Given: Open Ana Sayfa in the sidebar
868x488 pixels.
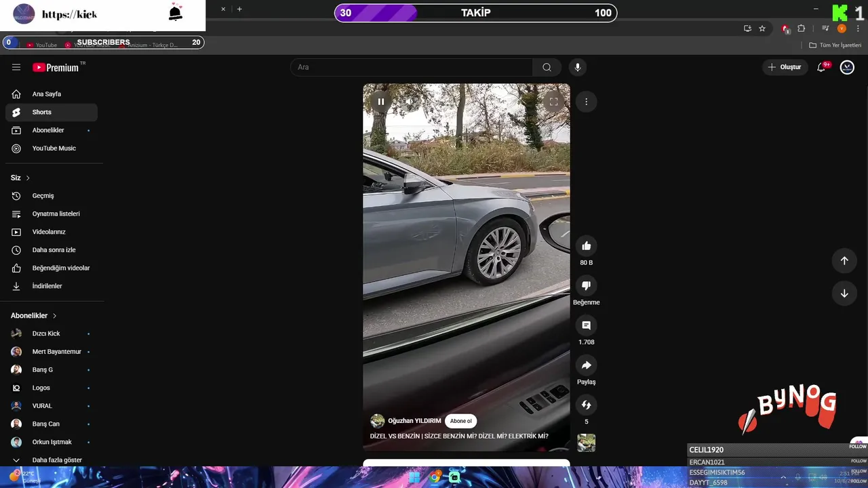Looking at the screenshot, I should 52,94.
